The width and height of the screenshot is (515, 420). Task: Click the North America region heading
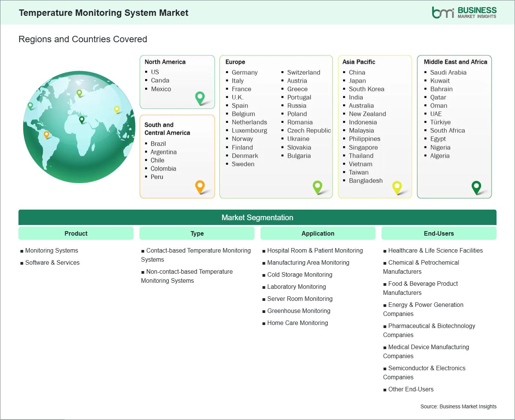point(165,62)
